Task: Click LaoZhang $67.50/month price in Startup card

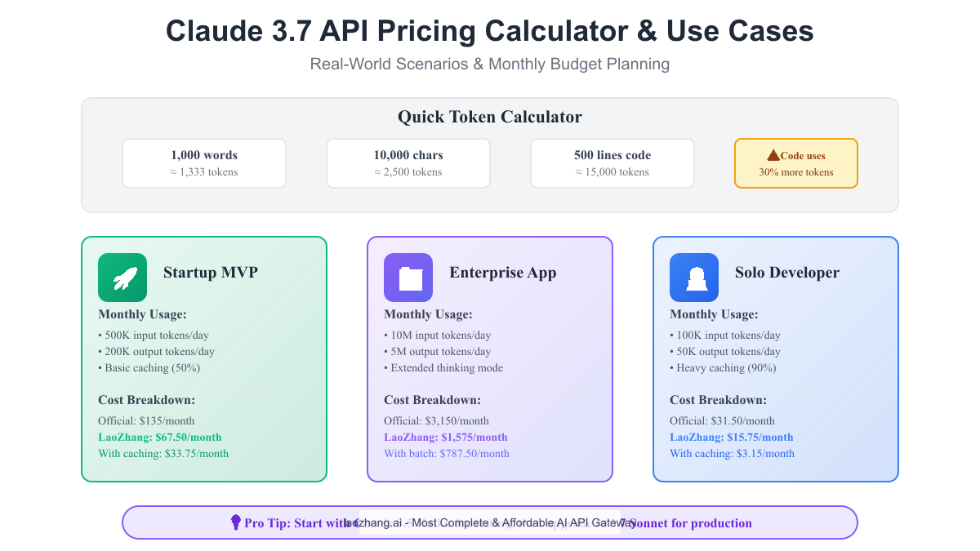Action: pyautogui.click(x=160, y=438)
